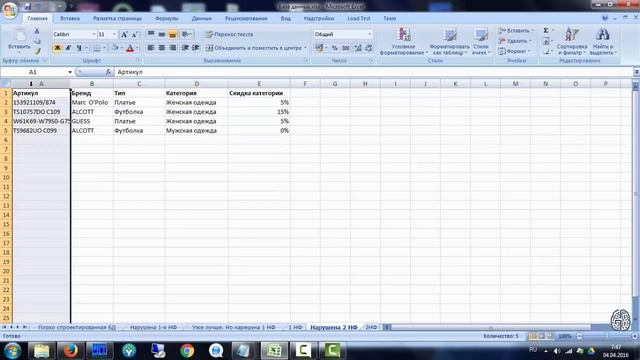Click the Fill down icon under AutoSum
Image resolution: width=640 pixels, height=360 pixels.
[x=546, y=41]
